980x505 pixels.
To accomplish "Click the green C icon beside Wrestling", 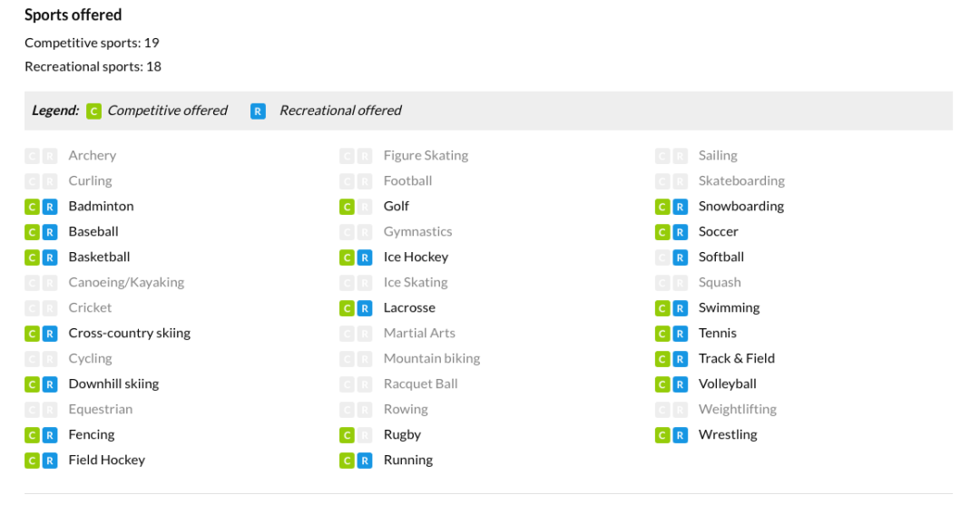I will (662, 435).
